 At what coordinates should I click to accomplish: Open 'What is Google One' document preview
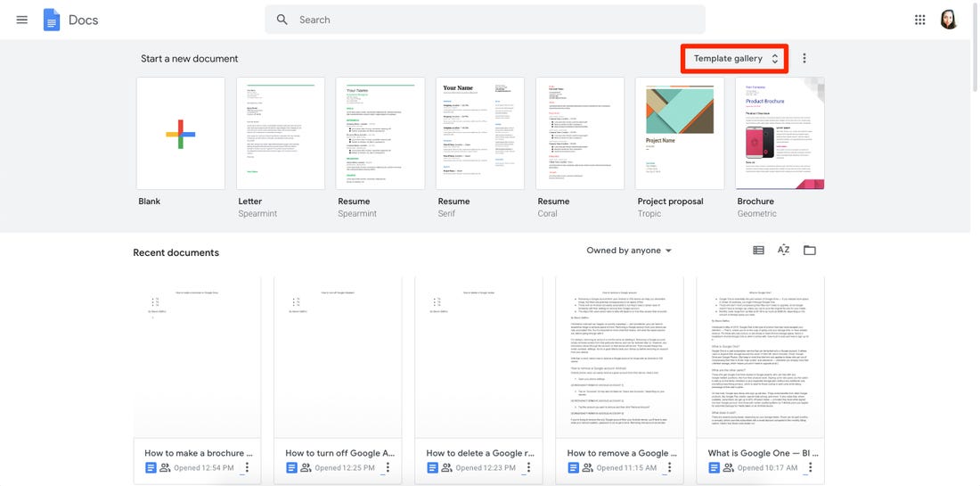(761, 357)
